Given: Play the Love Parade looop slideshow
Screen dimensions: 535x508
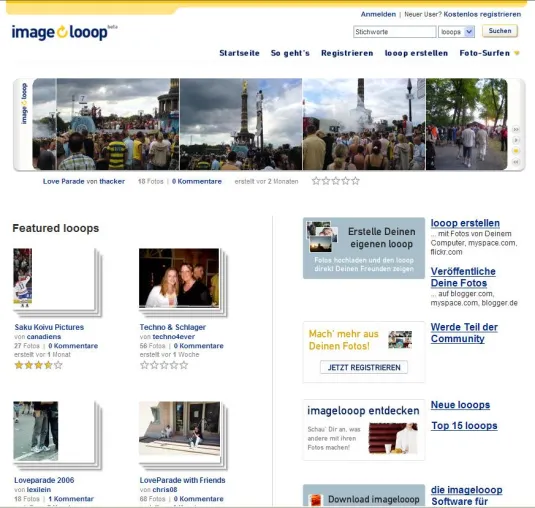Looking at the screenshot, I should (516, 140).
